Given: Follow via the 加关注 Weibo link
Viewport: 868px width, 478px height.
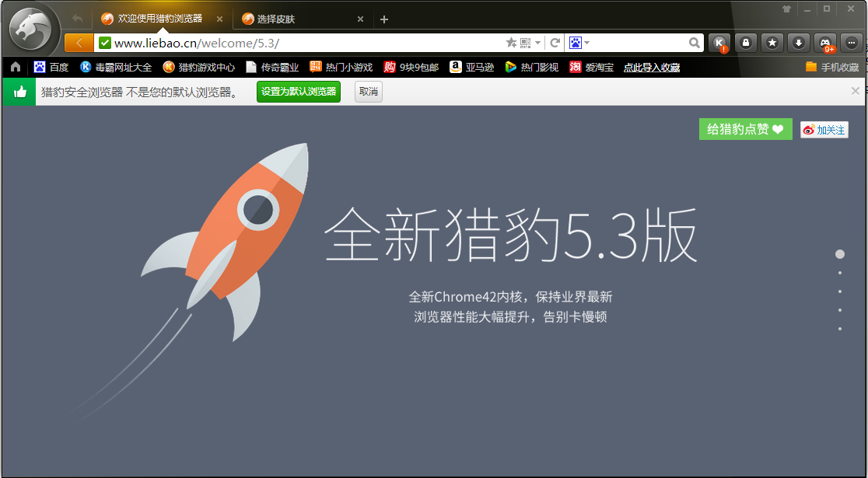Looking at the screenshot, I should coord(824,129).
